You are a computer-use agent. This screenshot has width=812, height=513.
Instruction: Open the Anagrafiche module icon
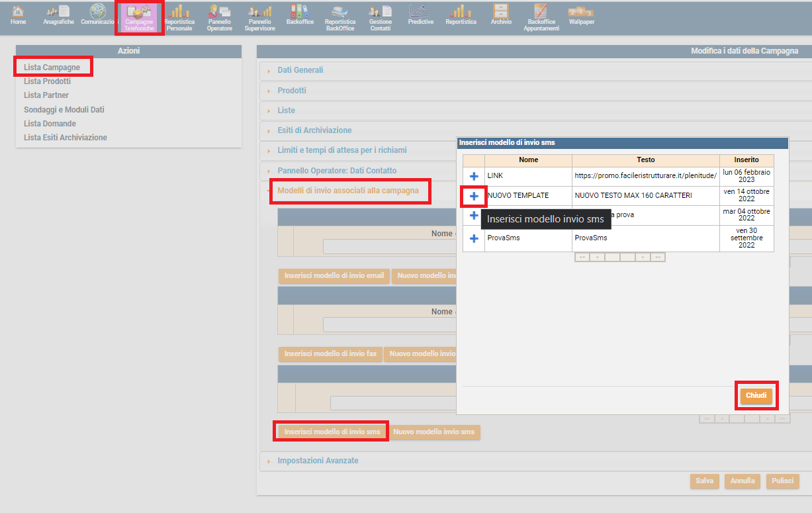[x=58, y=16]
